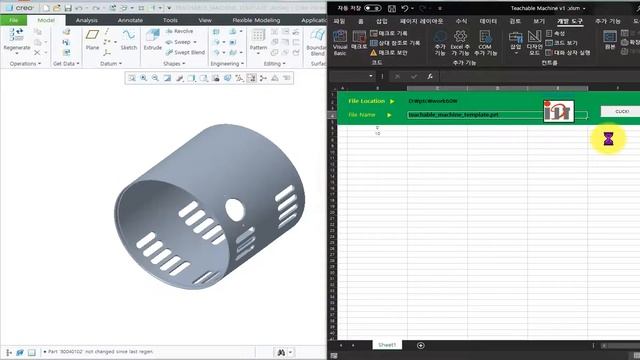Select the Extrude tool
640x360 pixels.
(153, 40)
